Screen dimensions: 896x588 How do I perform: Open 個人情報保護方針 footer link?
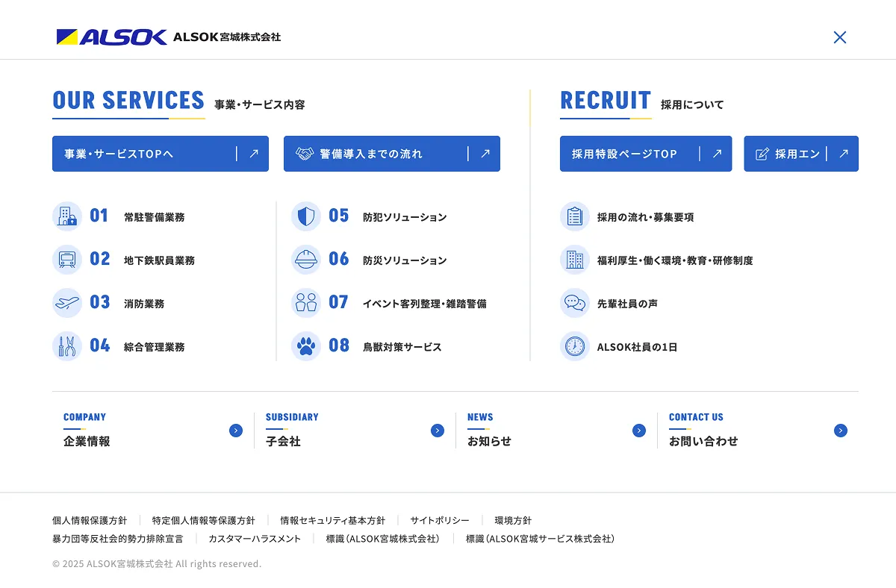click(90, 520)
